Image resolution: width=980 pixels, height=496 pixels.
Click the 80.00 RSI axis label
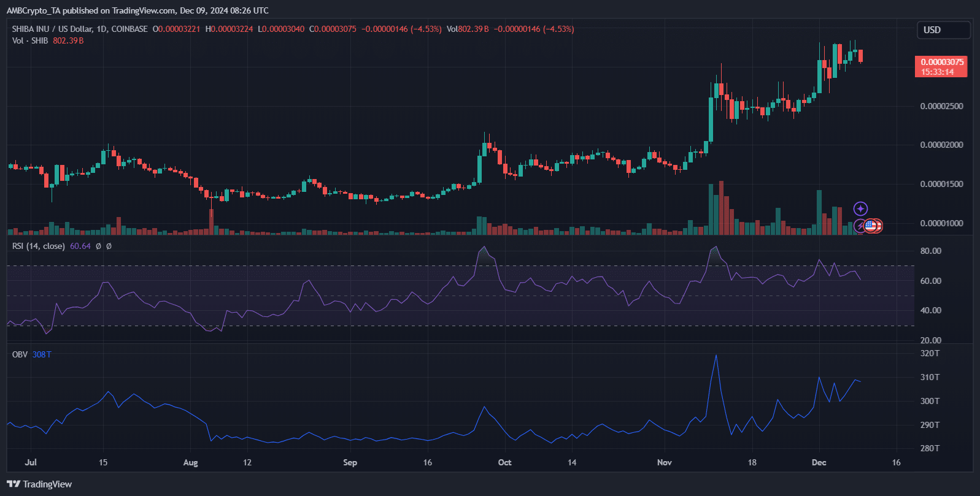pos(931,251)
